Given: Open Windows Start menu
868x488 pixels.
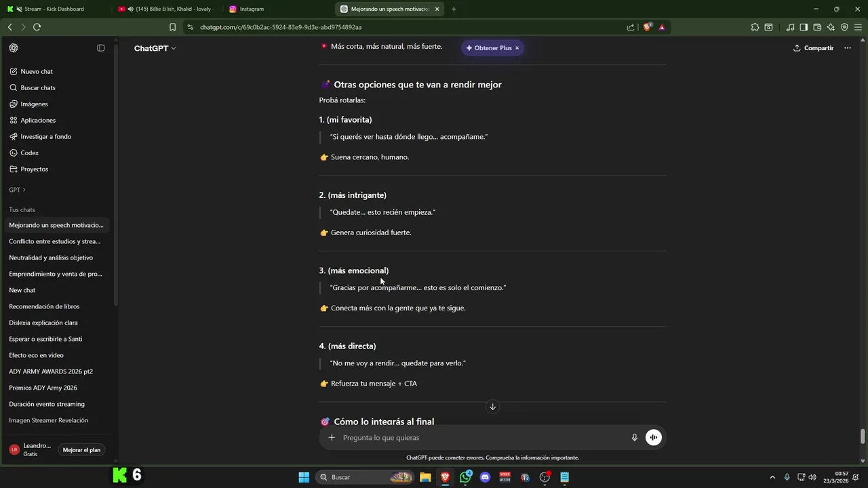Looking at the screenshot, I should pos(304,477).
